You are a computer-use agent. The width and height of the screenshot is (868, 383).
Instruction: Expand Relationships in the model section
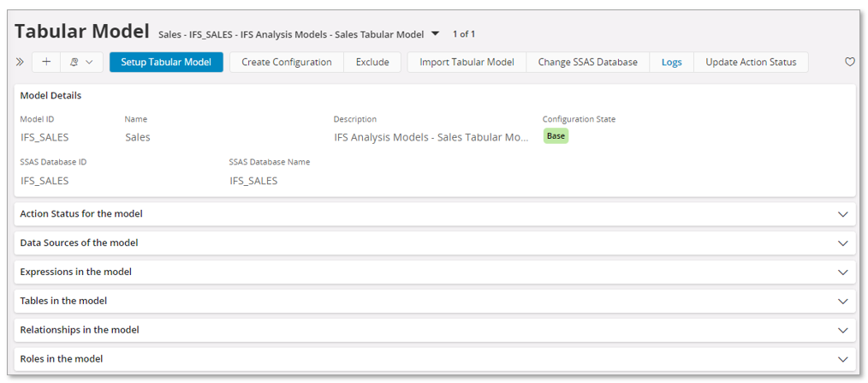pyautogui.click(x=842, y=331)
